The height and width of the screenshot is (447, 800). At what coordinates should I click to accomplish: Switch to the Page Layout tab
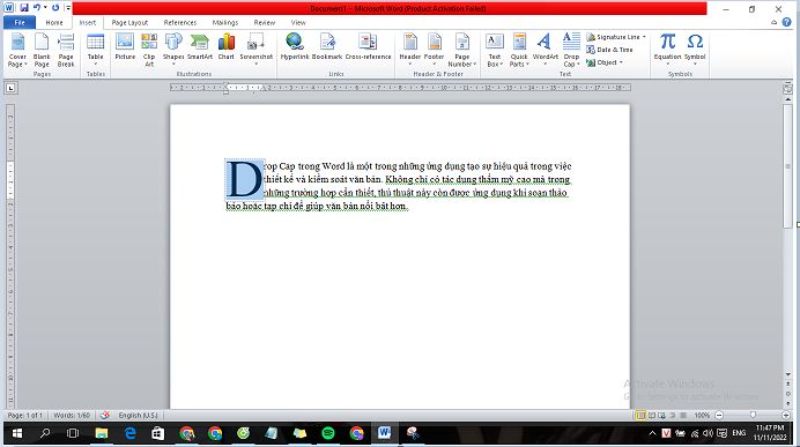point(130,22)
